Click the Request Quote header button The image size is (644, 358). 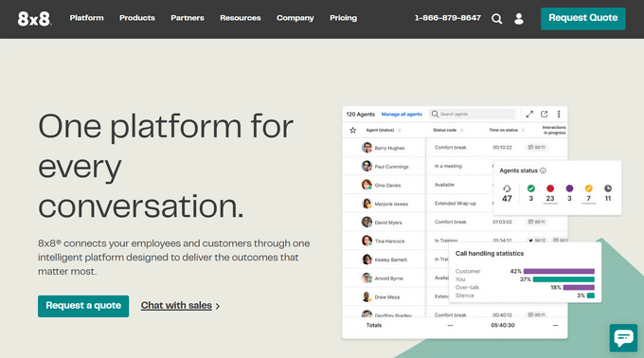(x=582, y=19)
